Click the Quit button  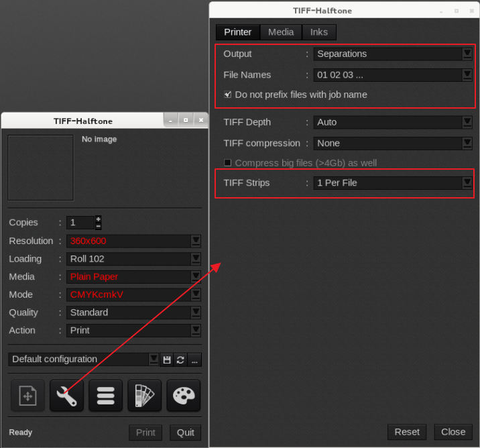[186, 433]
